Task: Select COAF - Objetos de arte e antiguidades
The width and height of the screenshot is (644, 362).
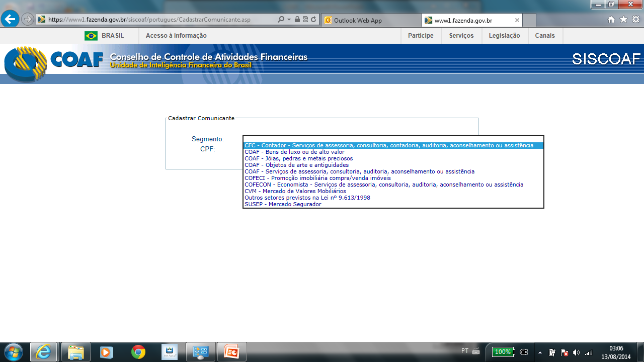Action: click(393, 165)
